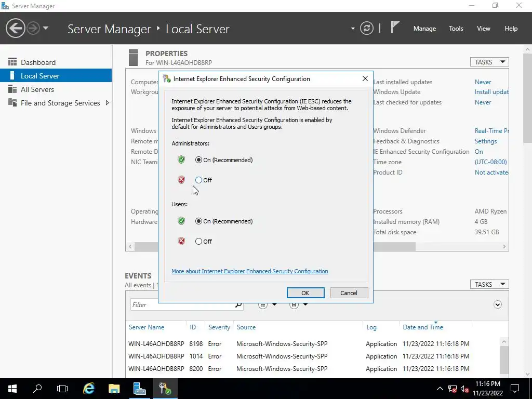Open More about Internet Explorer Enhanced Security Configuration link

click(x=250, y=271)
